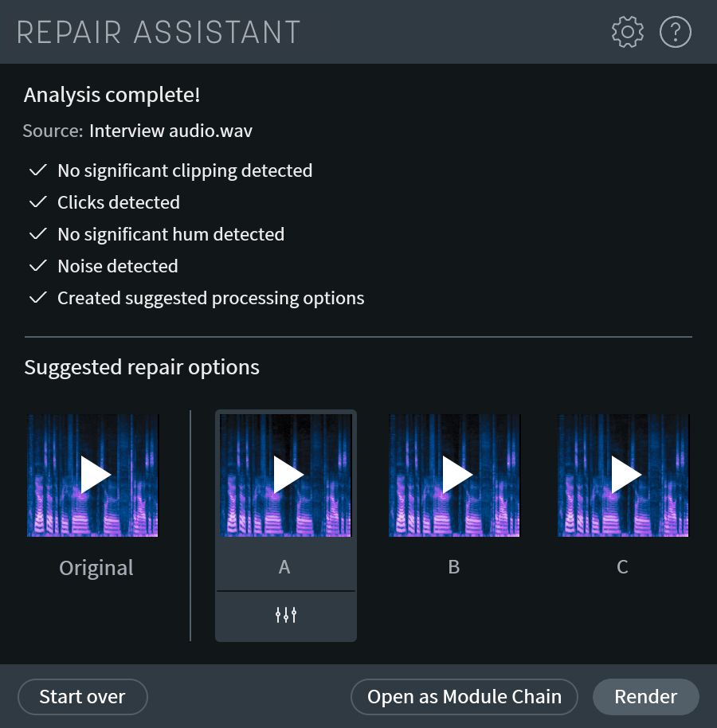The width and height of the screenshot is (717, 728).
Task: Open the help question mark icon
Action: (675, 32)
